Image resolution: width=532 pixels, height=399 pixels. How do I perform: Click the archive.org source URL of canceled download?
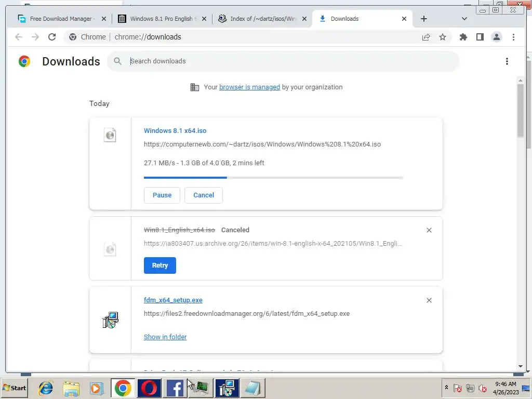(x=273, y=244)
